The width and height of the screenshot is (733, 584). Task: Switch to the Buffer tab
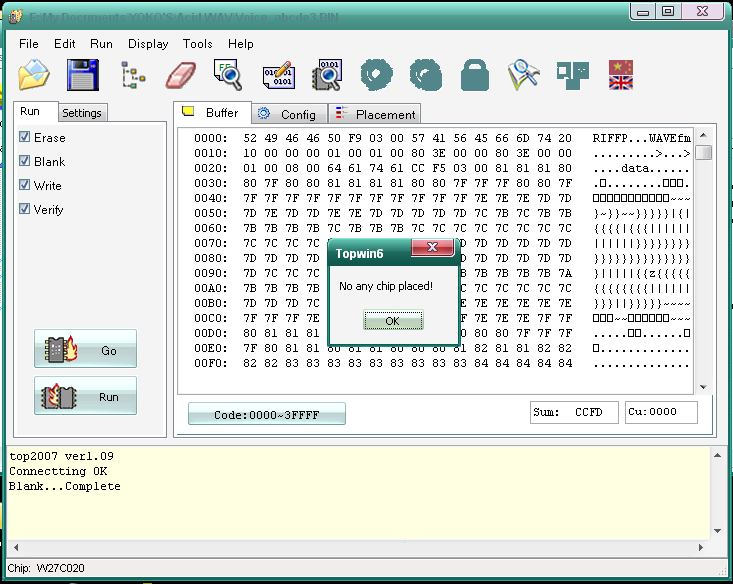pyautogui.click(x=213, y=113)
